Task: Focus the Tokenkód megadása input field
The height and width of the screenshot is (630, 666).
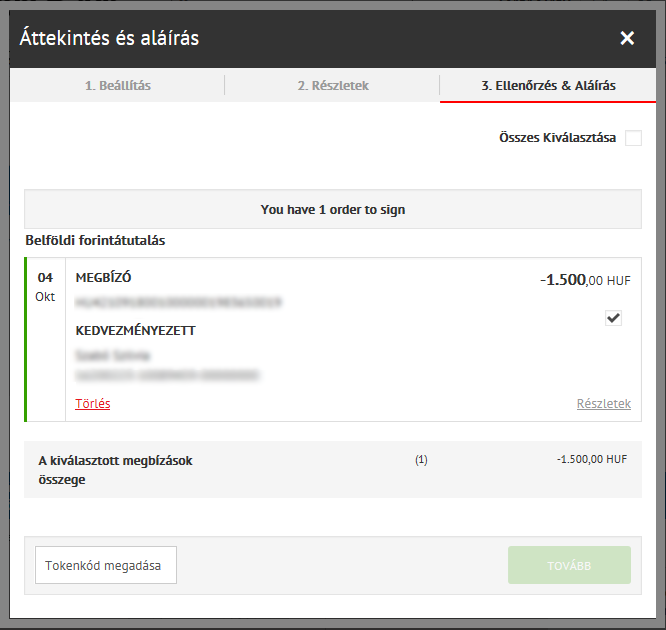Action: pos(106,565)
